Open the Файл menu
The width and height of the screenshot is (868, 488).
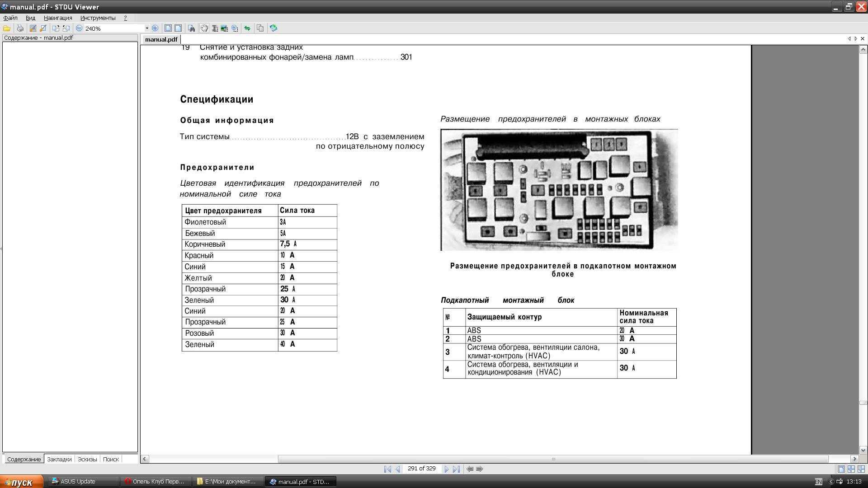coord(10,18)
